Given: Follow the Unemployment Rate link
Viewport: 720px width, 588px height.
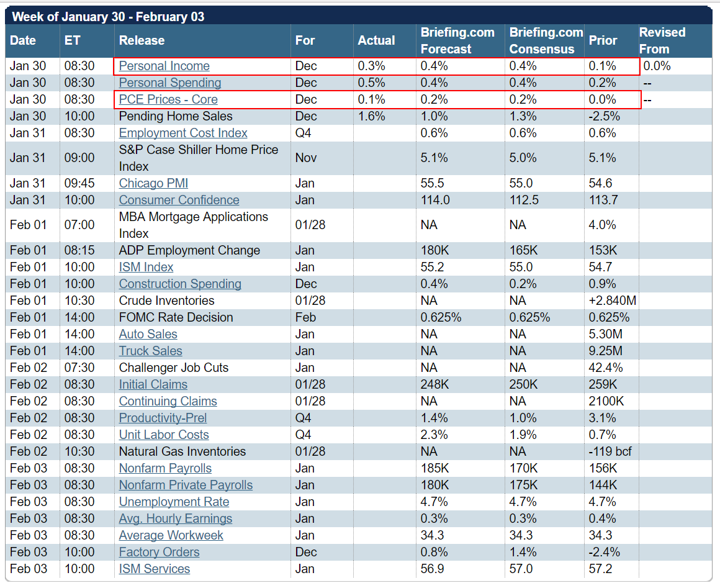Looking at the screenshot, I should point(174,502).
